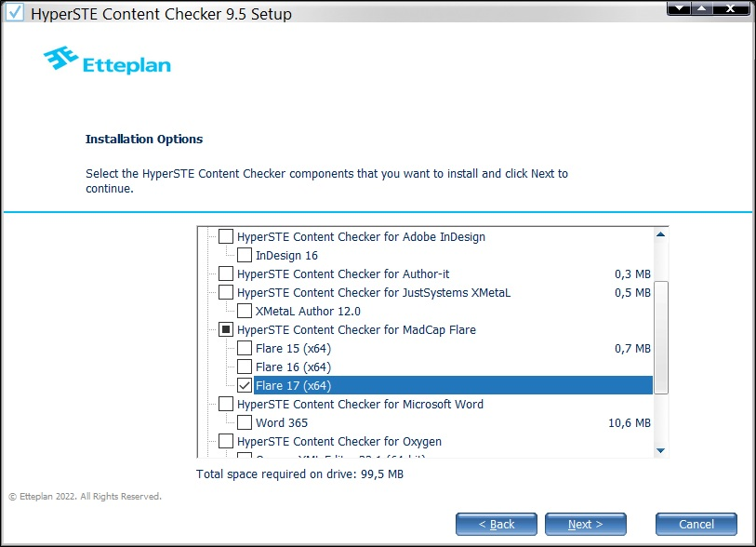Check HyperSTE Content Checker for Adobe InDesign
Image resolution: width=756 pixels, height=547 pixels.
coord(226,236)
